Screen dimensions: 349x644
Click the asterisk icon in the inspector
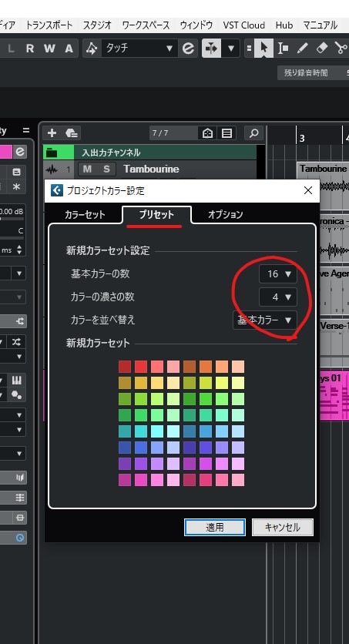16,187
